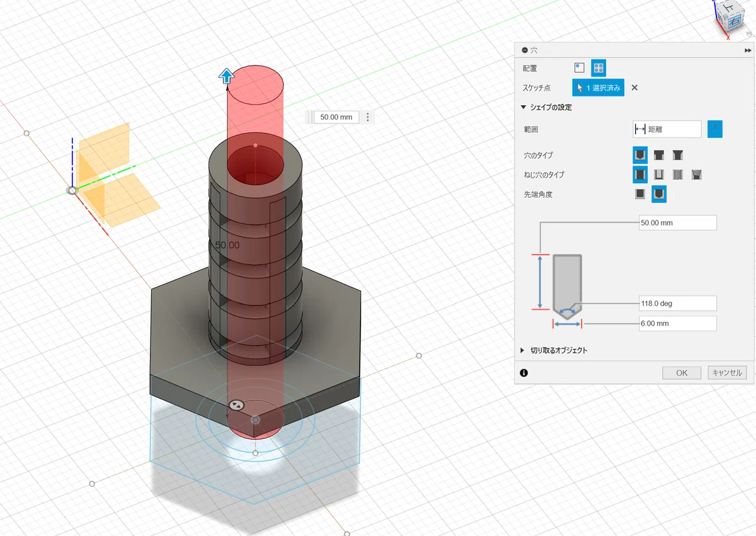The image size is (756, 536).
Task: Choose simple hole type icon
Action: coord(640,155)
